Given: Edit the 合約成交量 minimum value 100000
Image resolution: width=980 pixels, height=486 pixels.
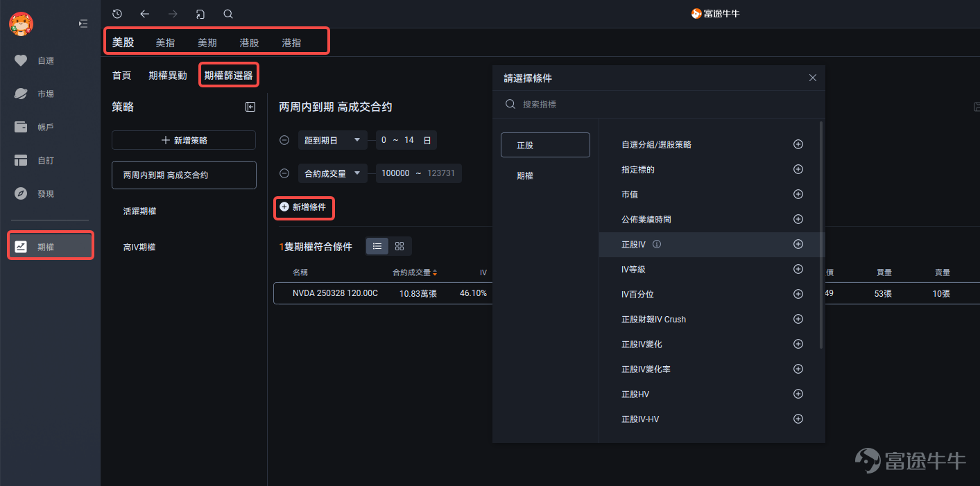Looking at the screenshot, I should [x=395, y=173].
